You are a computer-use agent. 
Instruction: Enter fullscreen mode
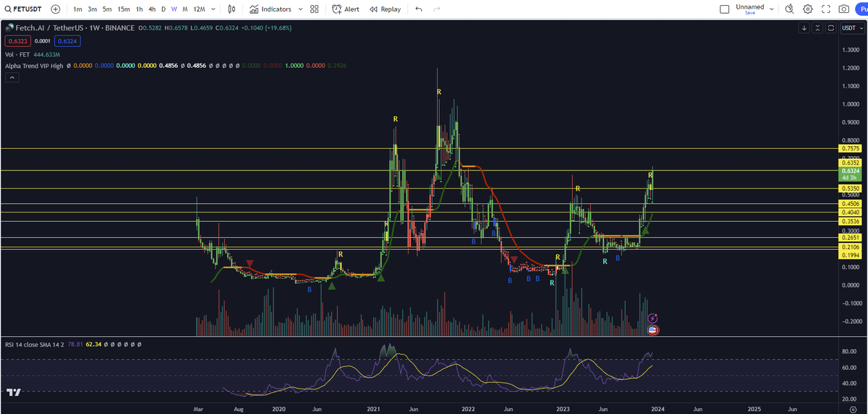pos(826,9)
